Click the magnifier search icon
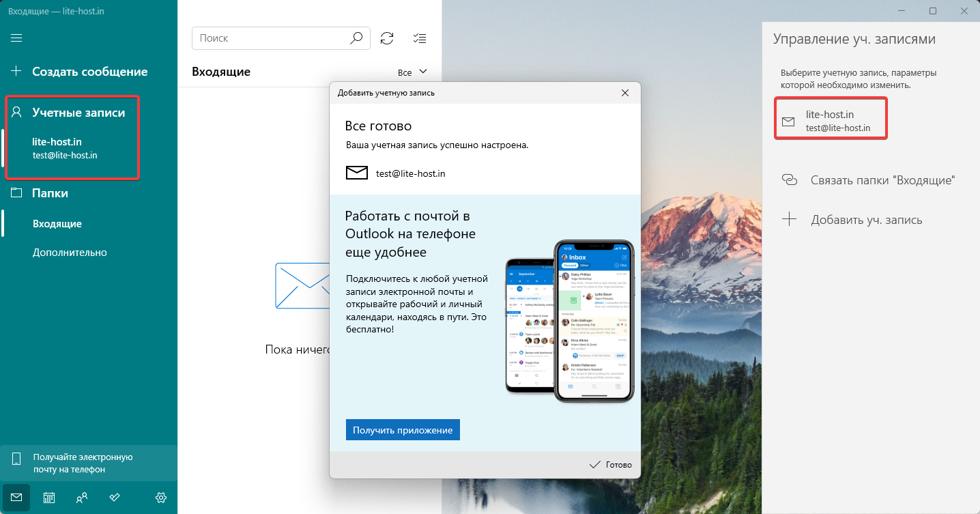 point(357,38)
